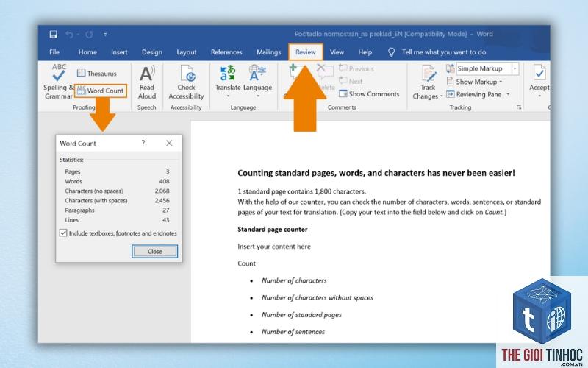This screenshot has width=588, height=368.
Task: Open Tracking group dialog launcher
Action: (x=519, y=107)
